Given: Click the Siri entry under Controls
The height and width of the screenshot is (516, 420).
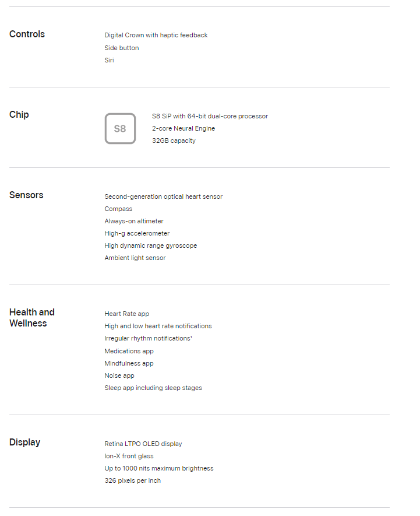Looking at the screenshot, I should pos(109,60).
